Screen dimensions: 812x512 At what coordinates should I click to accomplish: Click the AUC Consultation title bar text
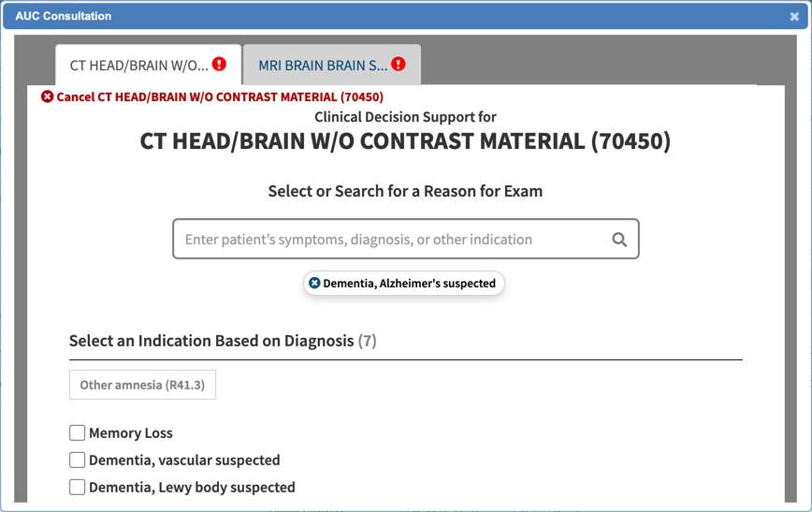click(63, 16)
